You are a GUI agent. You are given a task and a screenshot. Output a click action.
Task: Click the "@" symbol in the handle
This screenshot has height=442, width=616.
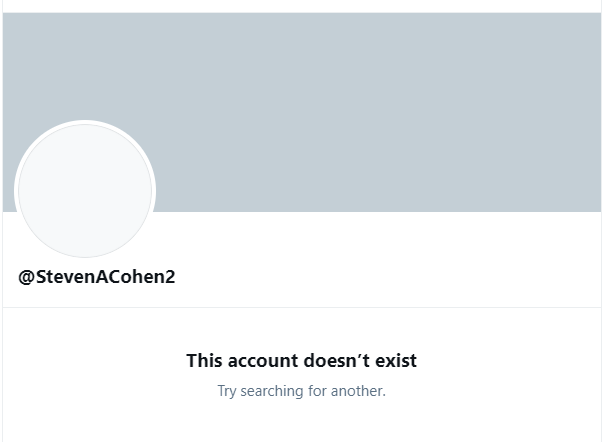(x=26, y=277)
